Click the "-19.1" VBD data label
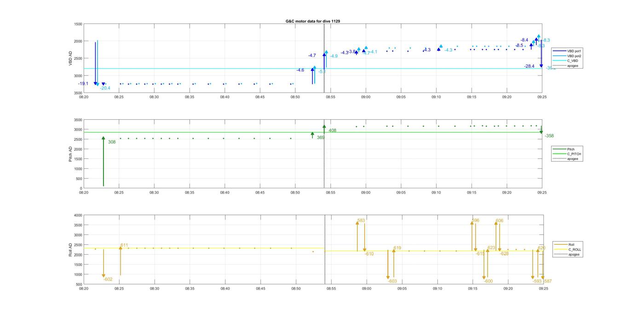 click(83, 84)
